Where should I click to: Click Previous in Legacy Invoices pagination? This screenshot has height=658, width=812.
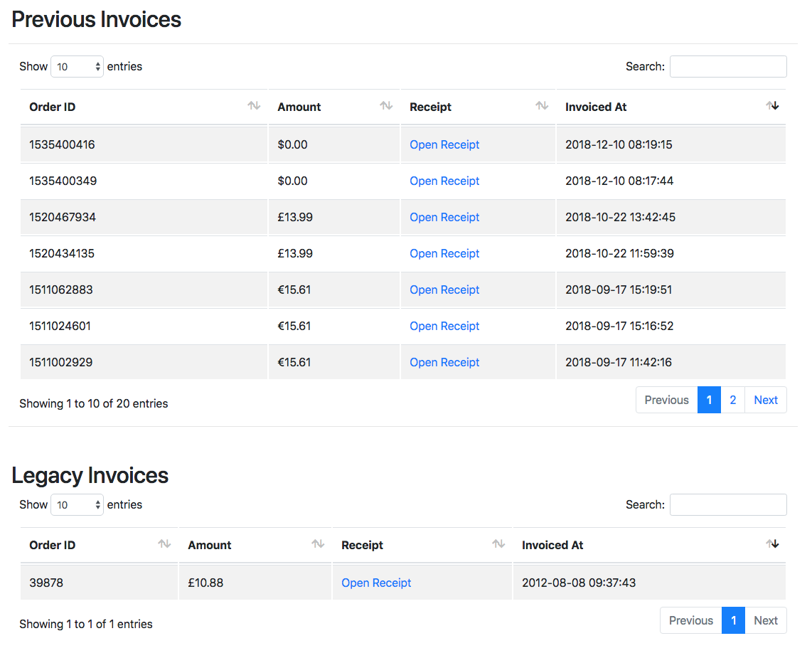691,620
